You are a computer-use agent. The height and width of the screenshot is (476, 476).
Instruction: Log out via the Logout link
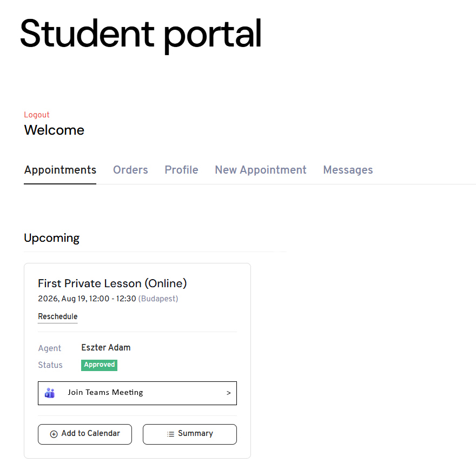[37, 115]
